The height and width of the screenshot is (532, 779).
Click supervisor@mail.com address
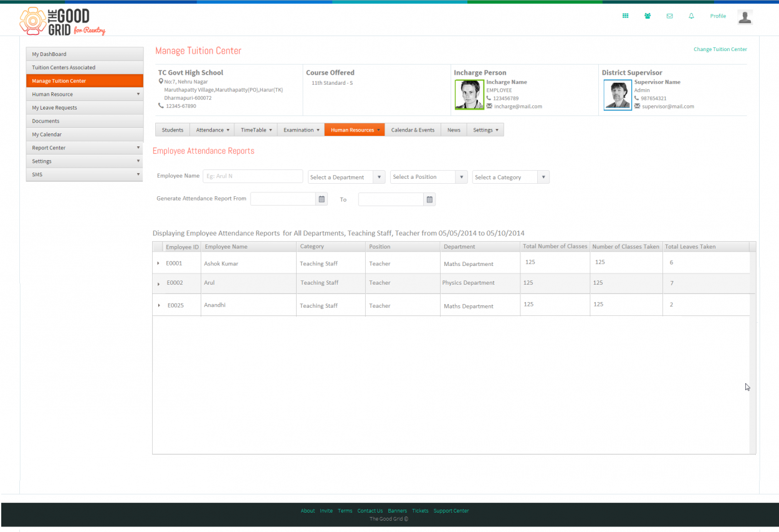click(x=668, y=107)
